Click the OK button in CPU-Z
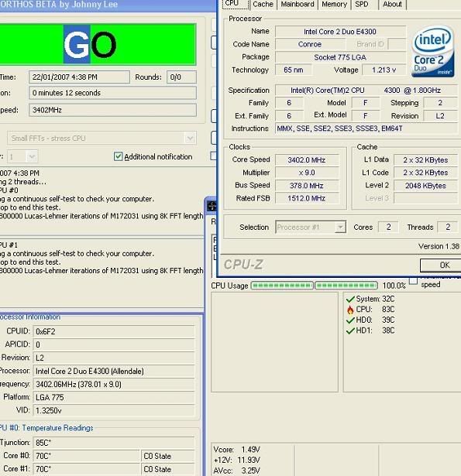The image size is (461, 476). 442,265
